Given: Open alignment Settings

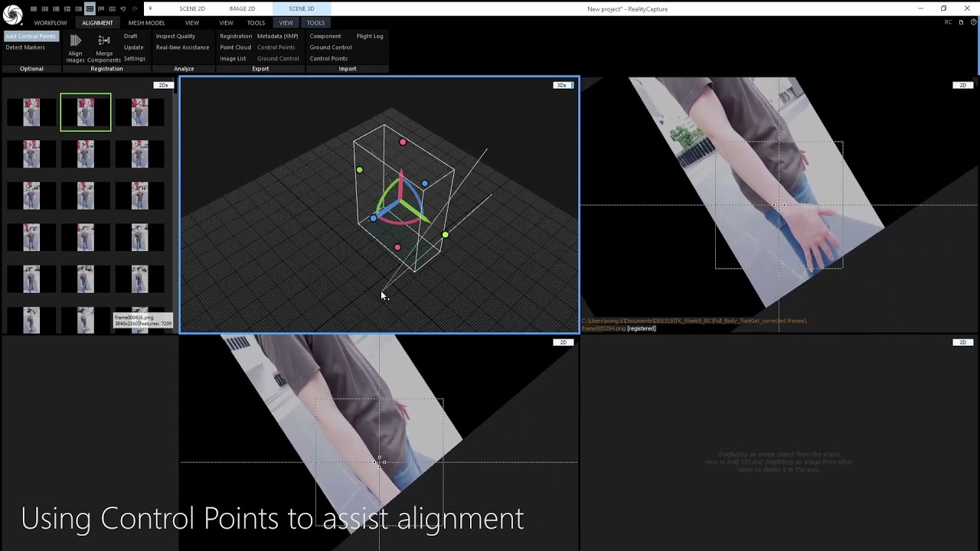Looking at the screenshot, I should [x=134, y=58].
